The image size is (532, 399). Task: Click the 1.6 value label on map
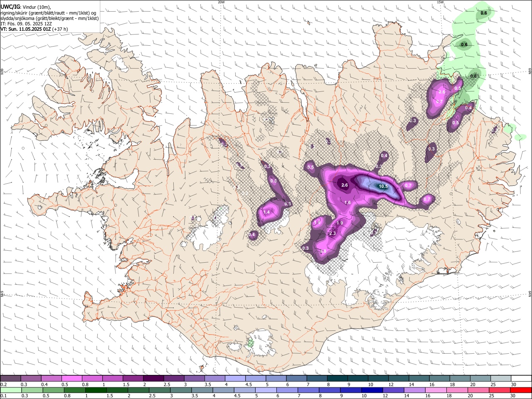coord(348,202)
